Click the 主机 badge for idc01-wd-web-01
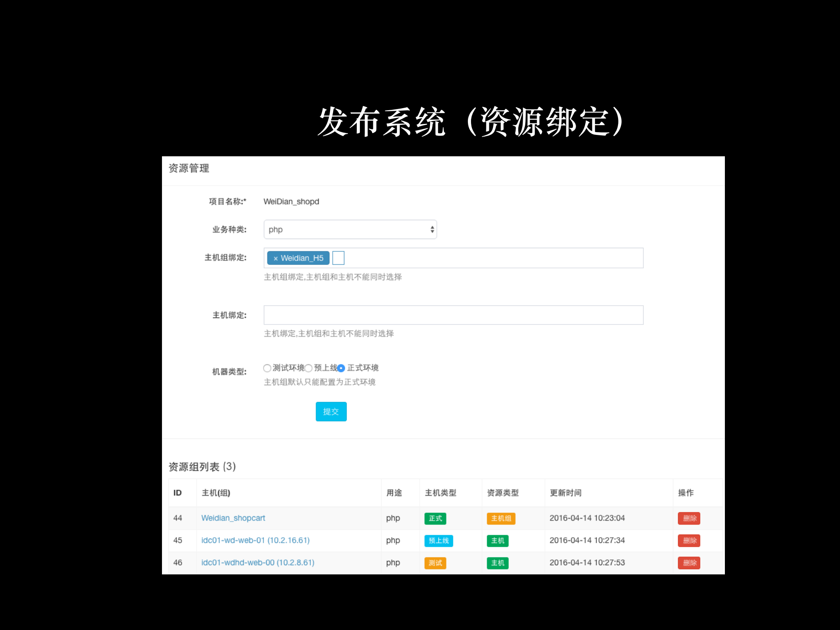The image size is (840, 630). point(497,541)
